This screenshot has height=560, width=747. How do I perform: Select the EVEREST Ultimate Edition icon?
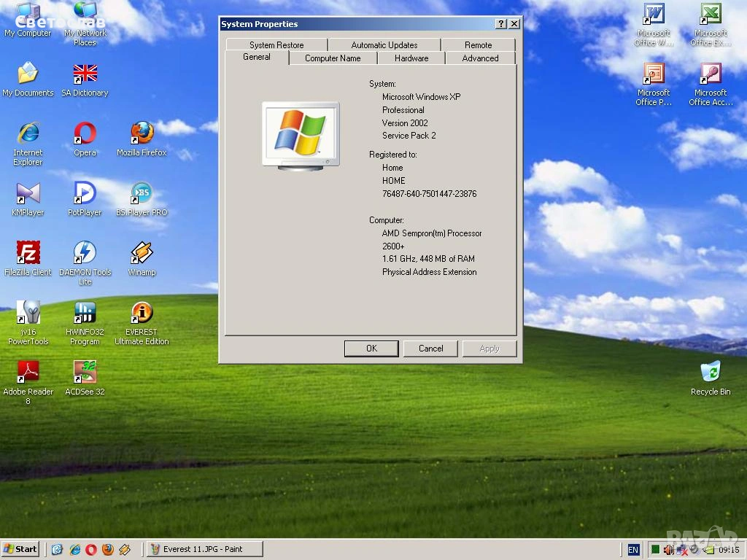pos(142,313)
